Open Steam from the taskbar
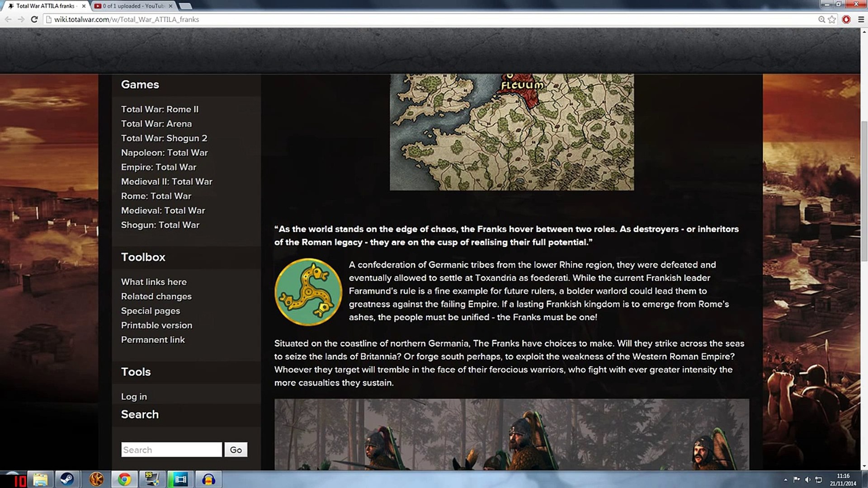The height and width of the screenshot is (488, 868). (x=67, y=479)
